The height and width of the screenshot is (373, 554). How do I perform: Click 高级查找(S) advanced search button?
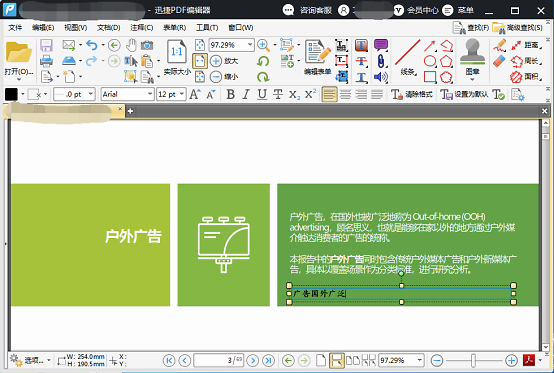point(517,28)
